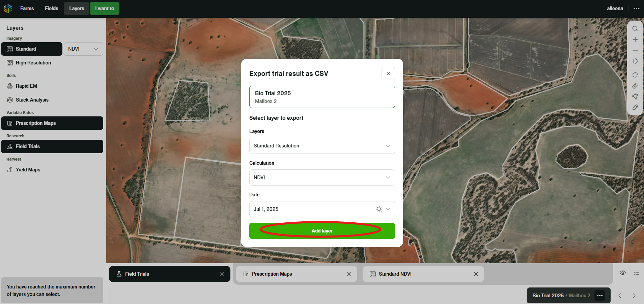Close the Prescription Maps bottom tab

(x=349, y=274)
